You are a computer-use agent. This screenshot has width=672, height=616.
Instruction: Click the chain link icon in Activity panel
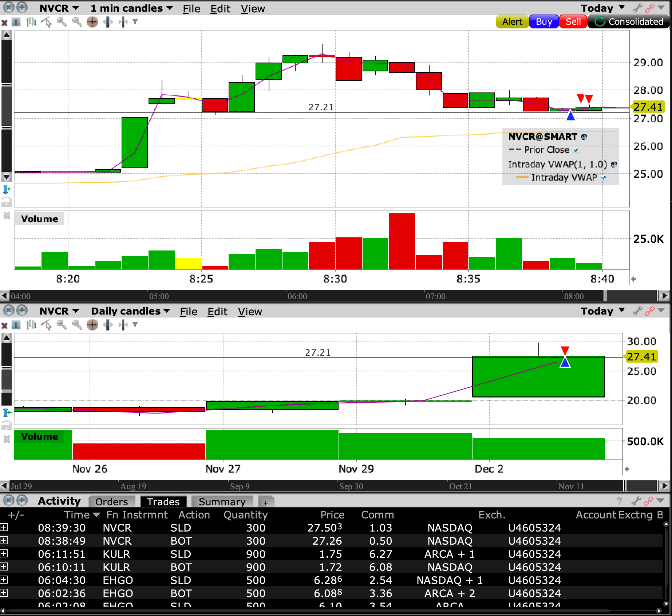[x=648, y=501]
